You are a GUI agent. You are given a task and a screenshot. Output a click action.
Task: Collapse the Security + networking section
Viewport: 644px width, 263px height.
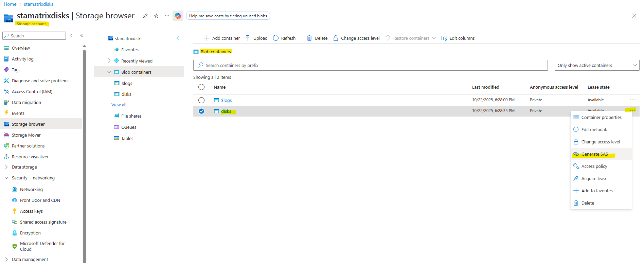[x=6, y=178]
